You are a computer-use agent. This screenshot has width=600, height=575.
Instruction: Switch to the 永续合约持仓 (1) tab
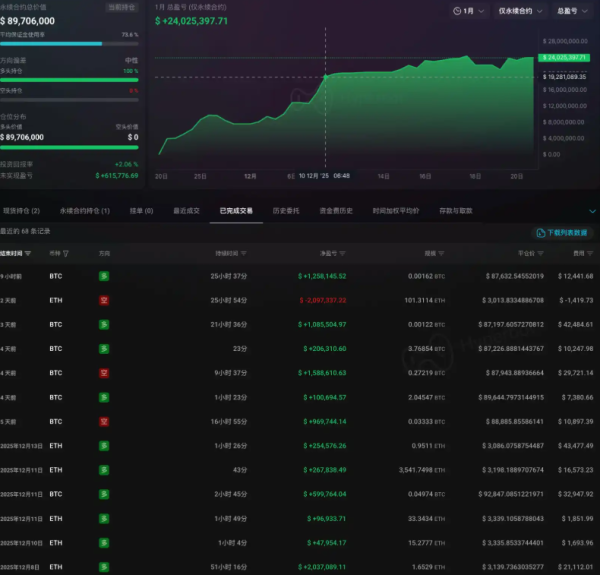tap(83, 211)
